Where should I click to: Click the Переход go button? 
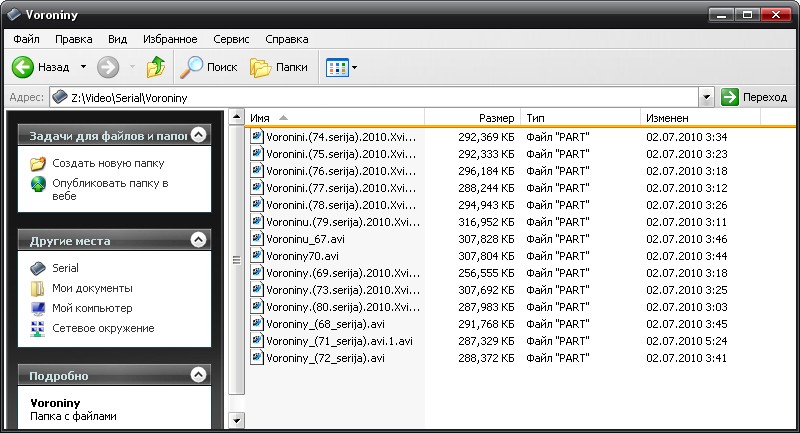tap(754, 97)
